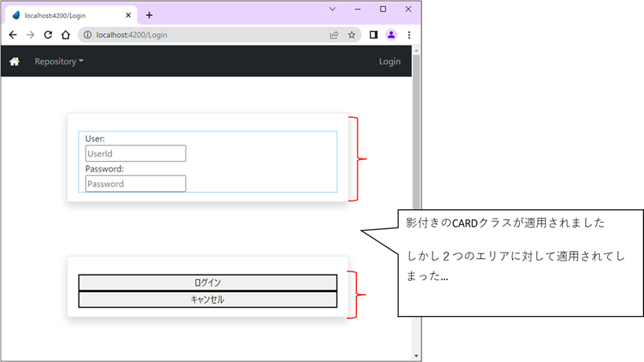Focus the UserId input field
Viewport: 644px width, 362px height.
point(135,153)
